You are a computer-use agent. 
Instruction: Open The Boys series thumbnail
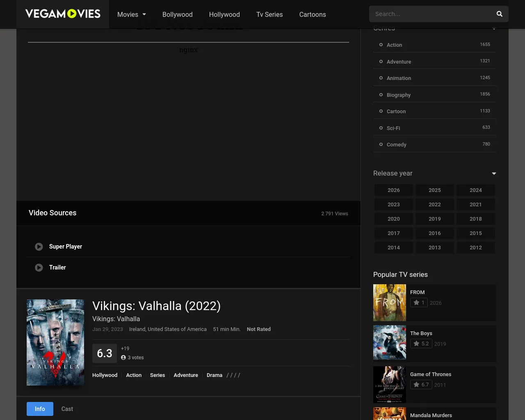click(390, 342)
